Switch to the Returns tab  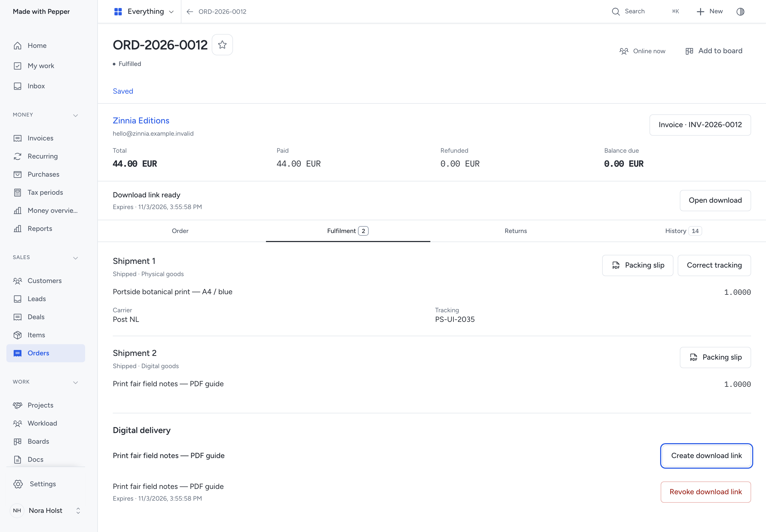point(516,231)
